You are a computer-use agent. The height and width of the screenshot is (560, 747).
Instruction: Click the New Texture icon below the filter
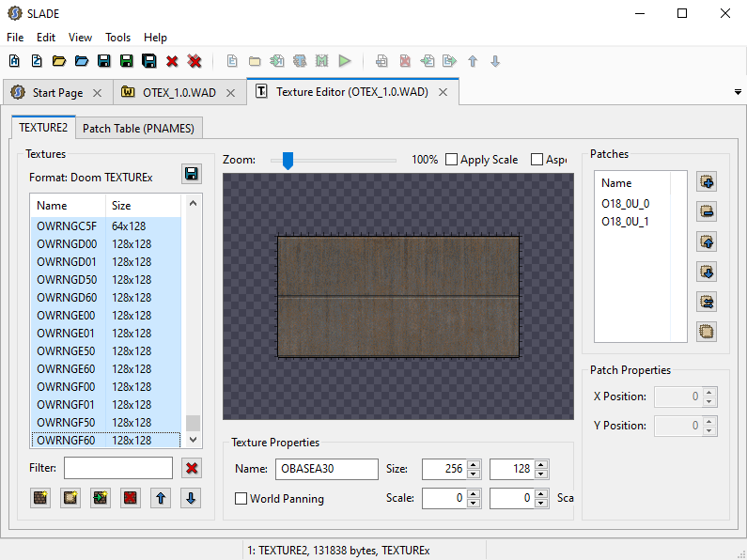pyautogui.click(x=40, y=498)
